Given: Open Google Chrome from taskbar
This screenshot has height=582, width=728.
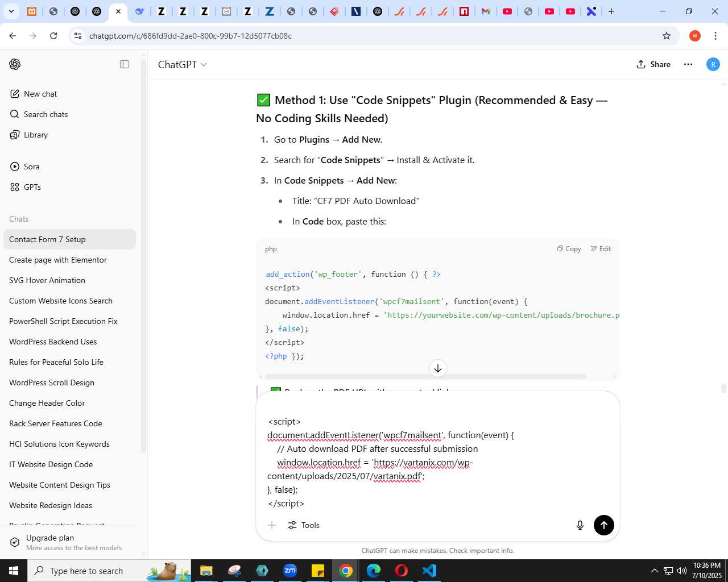Looking at the screenshot, I should (345, 571).
